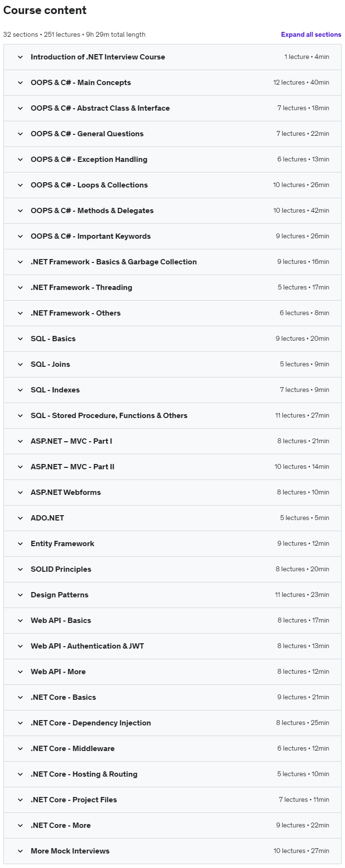
Task: Click the chevron beside ADO.NET
Action: pos(20,518)
